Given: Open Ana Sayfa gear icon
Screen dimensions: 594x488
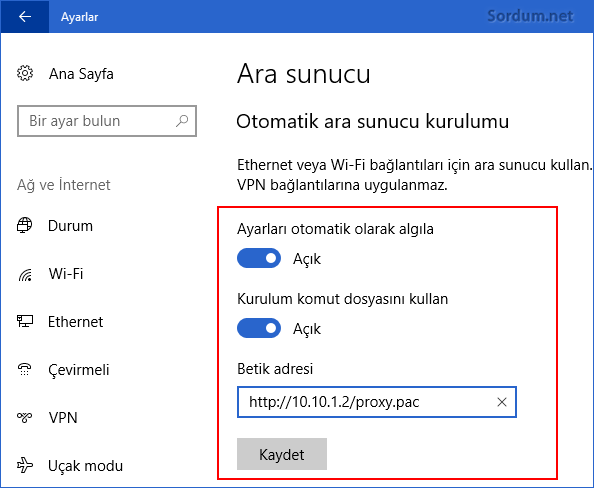Looking at the screenshot, I should pos(25,73).
